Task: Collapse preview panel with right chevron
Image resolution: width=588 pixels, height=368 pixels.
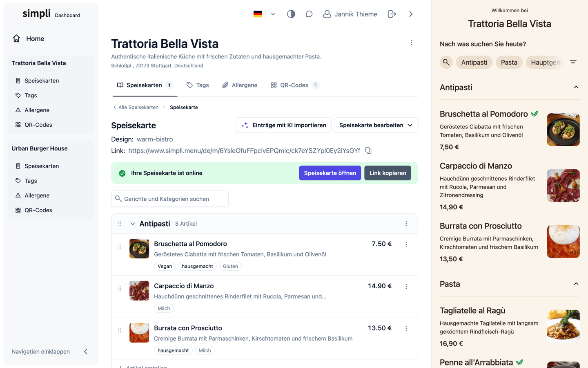Action: tap(411, 14)
